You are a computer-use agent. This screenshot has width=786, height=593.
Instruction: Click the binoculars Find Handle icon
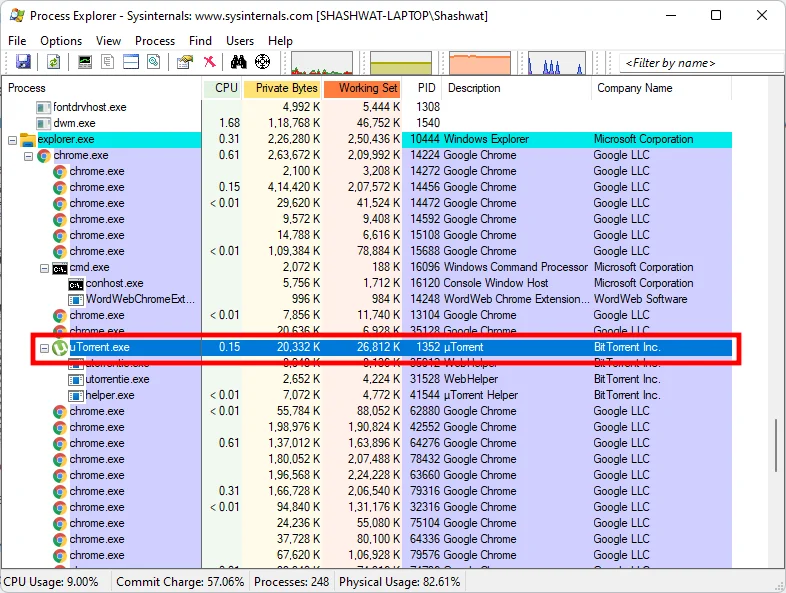click(x=239, y=62)
